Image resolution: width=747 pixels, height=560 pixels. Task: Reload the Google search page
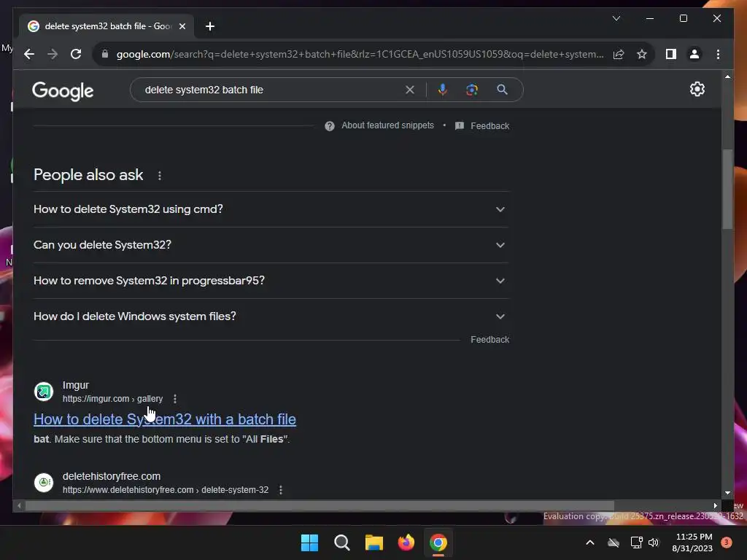[x=76, y=54]
